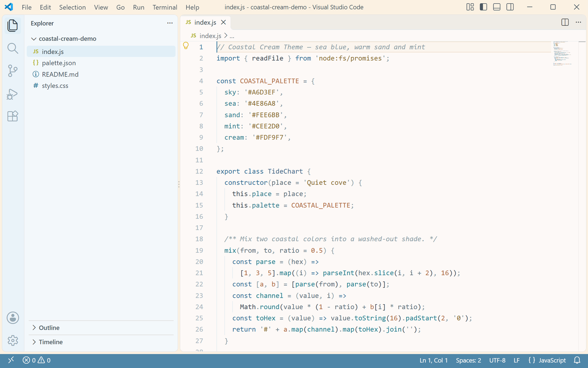Viewport: 588px width, 368px height.
Task: Toggle the Primary Side Bar visibility
Action: 483,7
